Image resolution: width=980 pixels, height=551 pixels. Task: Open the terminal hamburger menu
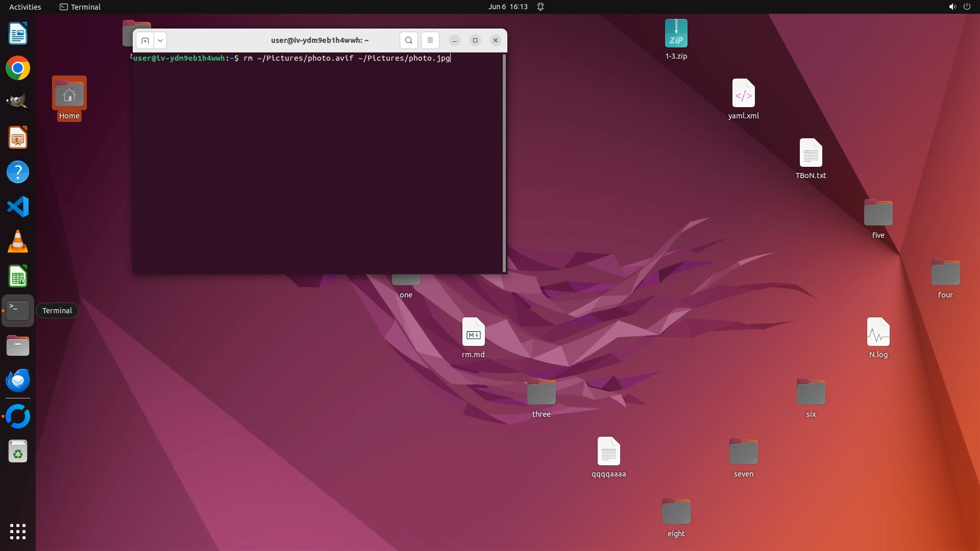pyautogui.click(x=430, y=40)
